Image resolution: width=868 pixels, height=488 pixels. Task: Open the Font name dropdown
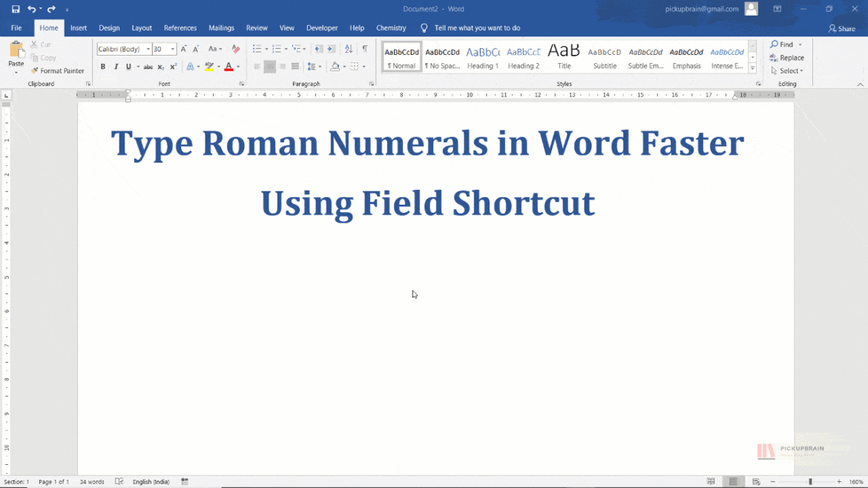(x=148, y=48)
